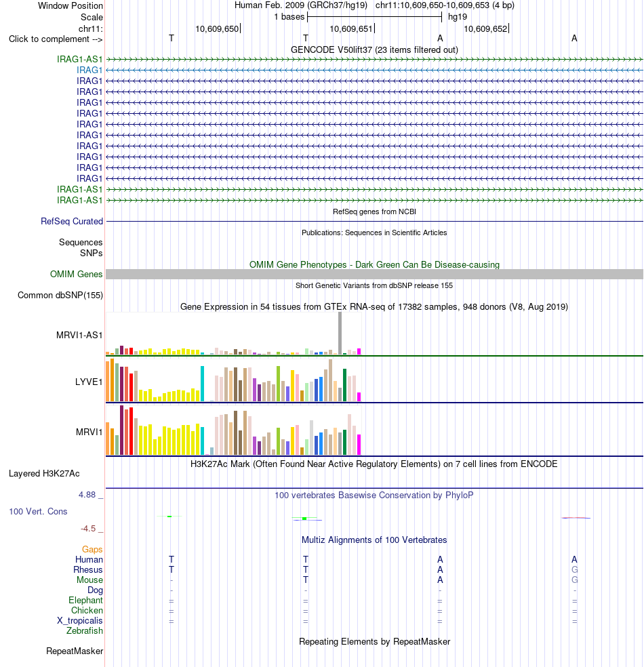Click the G base in the Rhesus row
The height and width of the screenshot is (667, 644).
(575, 570)
